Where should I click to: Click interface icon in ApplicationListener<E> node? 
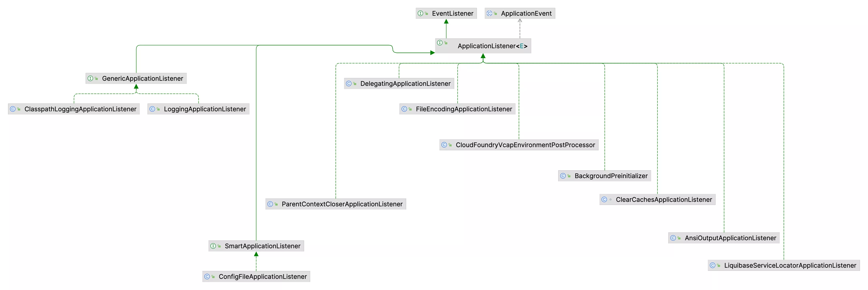(x=440, y=43)
